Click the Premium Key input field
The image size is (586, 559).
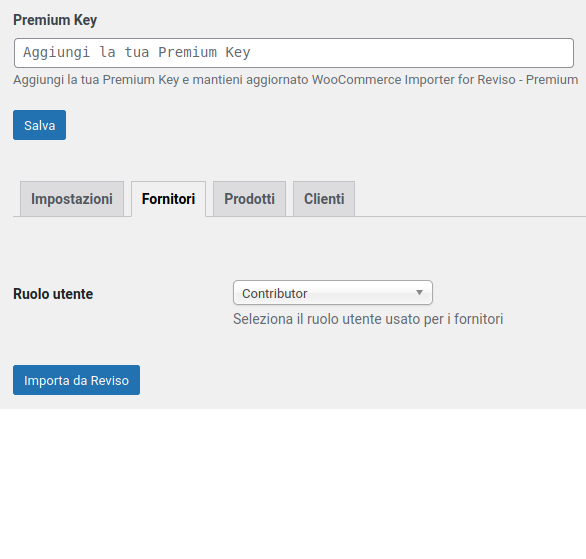[x=294, y=53]
